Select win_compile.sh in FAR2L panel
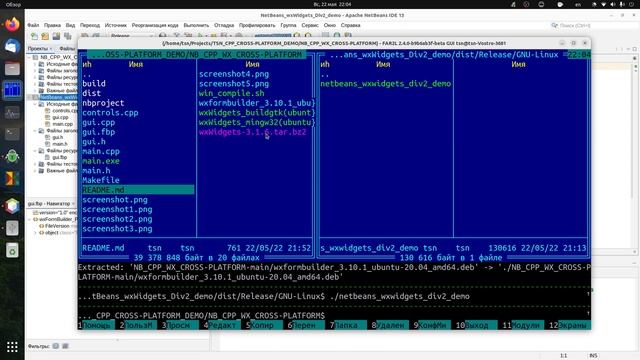640x360 pixels. coord(231,93)
